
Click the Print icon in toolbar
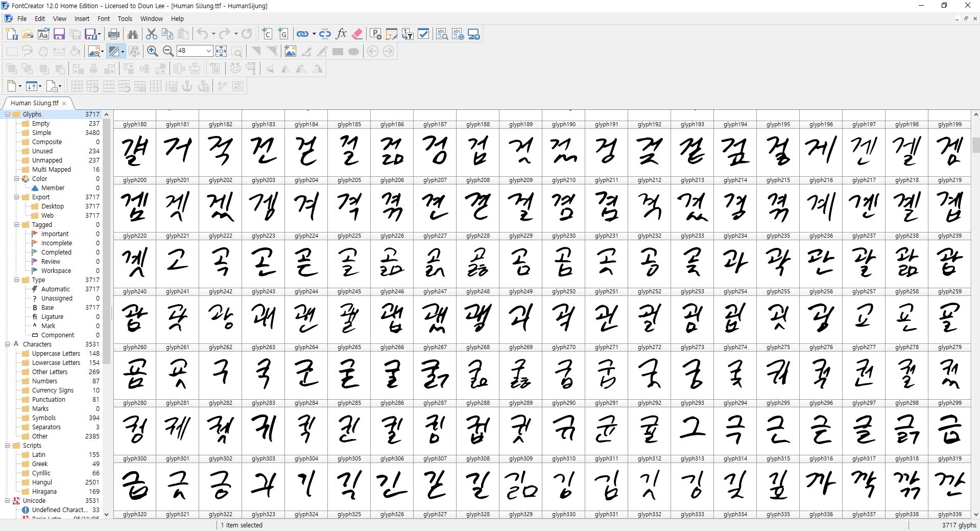click(114, 34)
